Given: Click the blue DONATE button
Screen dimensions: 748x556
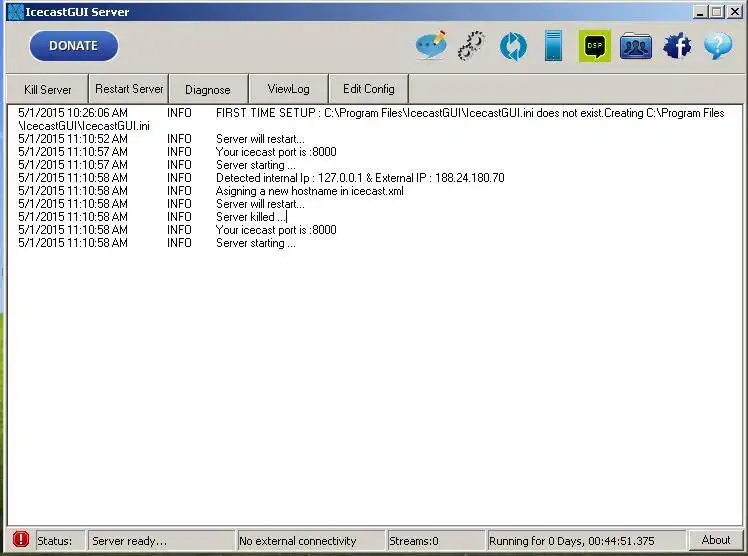Looking at the screenshot, I should tap(73, 46).
